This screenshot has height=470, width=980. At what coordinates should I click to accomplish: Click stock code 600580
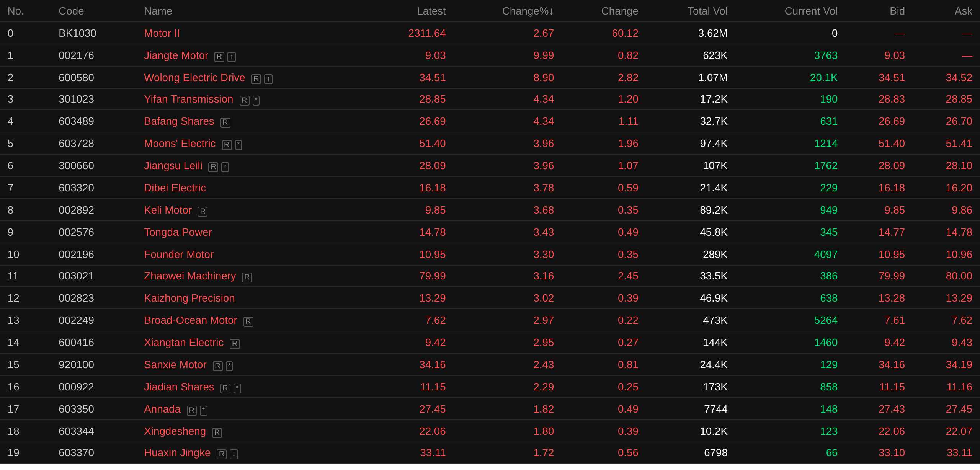pos(76,78)
